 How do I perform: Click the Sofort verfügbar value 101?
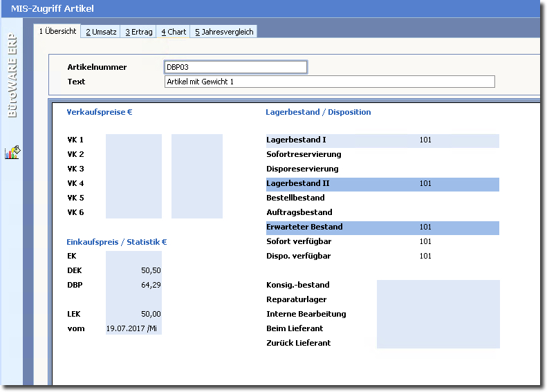point(425,242)
